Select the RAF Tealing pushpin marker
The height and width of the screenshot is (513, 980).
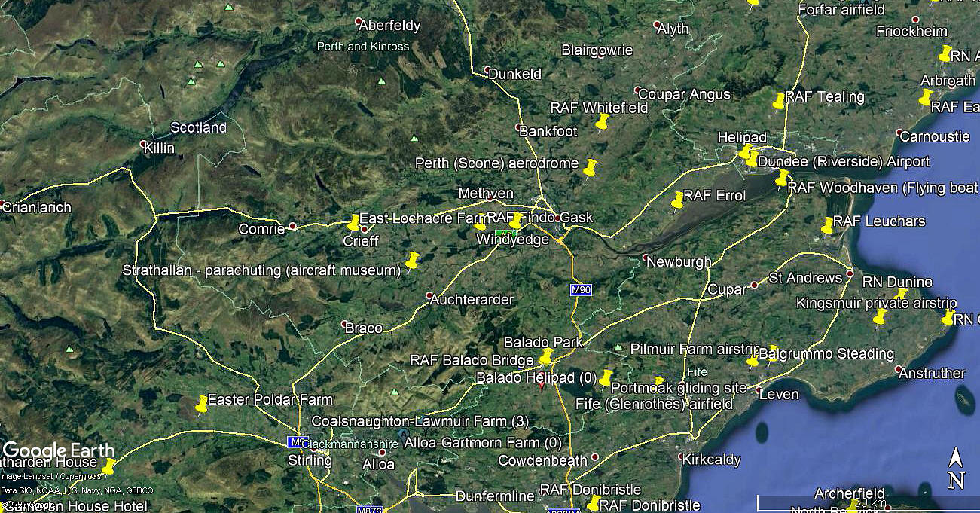tap(779, 101)
